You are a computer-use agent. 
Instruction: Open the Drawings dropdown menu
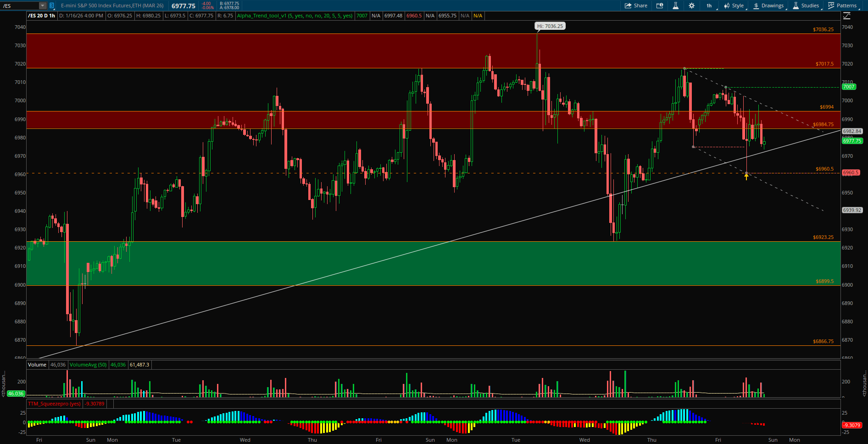768,6
